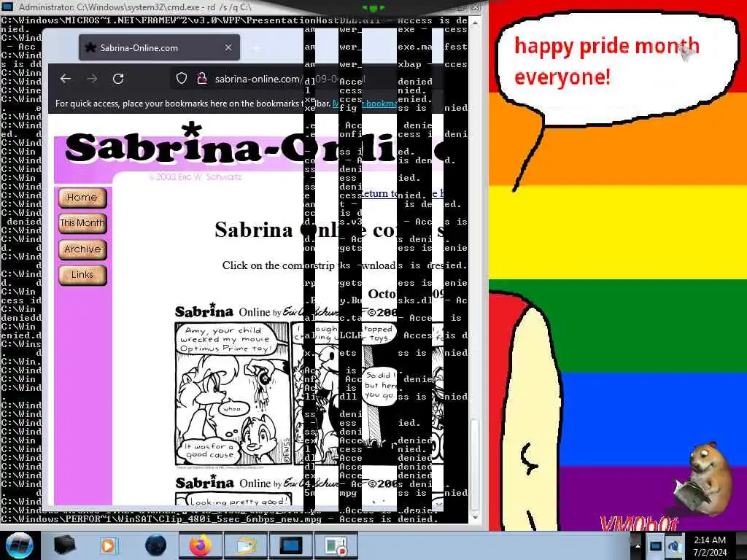This screenshot has height=560, width=747.
Task: Click the cmd.exe title bar icon
Action: [x=7, y=7]
